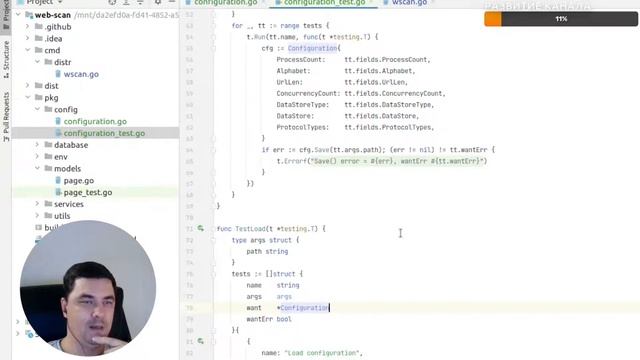
Task: Click the run gutter icon beside 'Load configuration' test case
Action: coord(200,341)
